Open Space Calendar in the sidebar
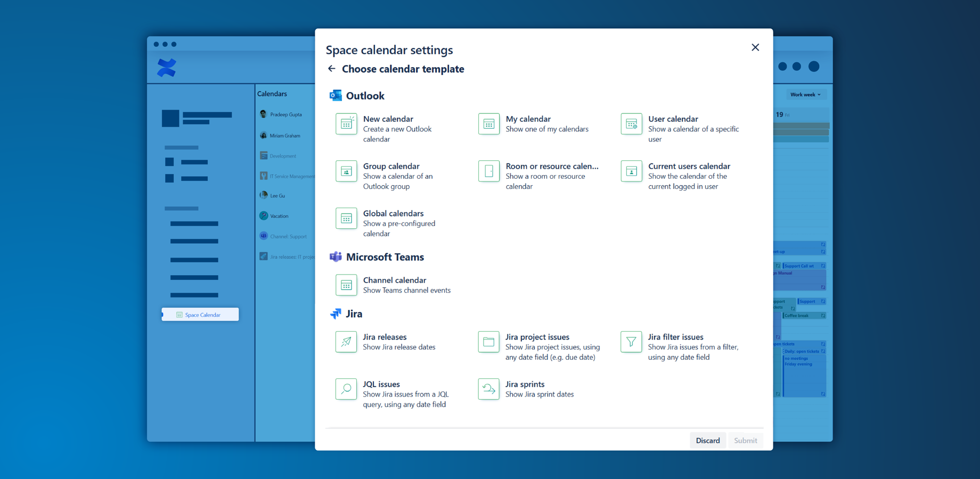Image resolution: width=980 pixels, height=479 pixels. pyautogui.click(x=201, y=315)
